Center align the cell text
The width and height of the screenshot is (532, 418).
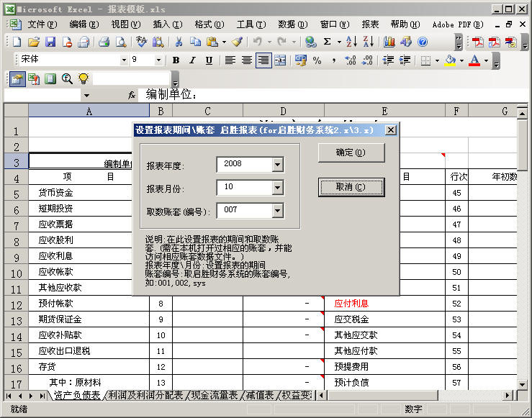point(247,60)
